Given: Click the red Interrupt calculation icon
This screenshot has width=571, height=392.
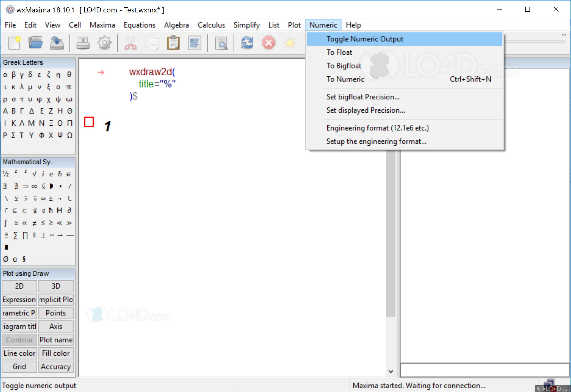Looking at the screenshot, I should tap(269, 43).
